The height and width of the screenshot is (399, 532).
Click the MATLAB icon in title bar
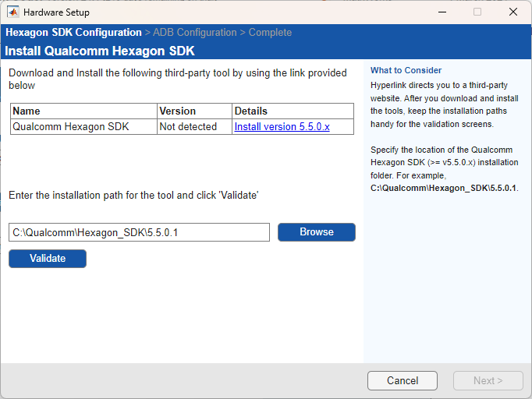13,12
